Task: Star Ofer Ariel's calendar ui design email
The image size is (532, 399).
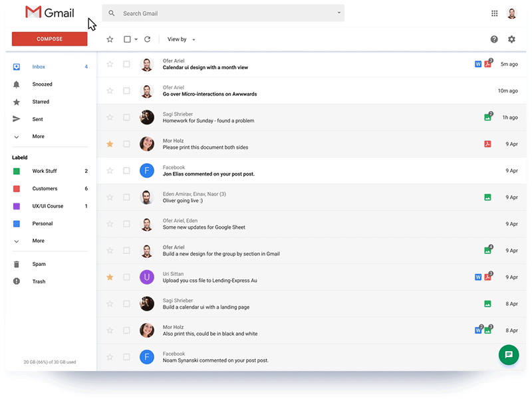Action: [110, 64]
